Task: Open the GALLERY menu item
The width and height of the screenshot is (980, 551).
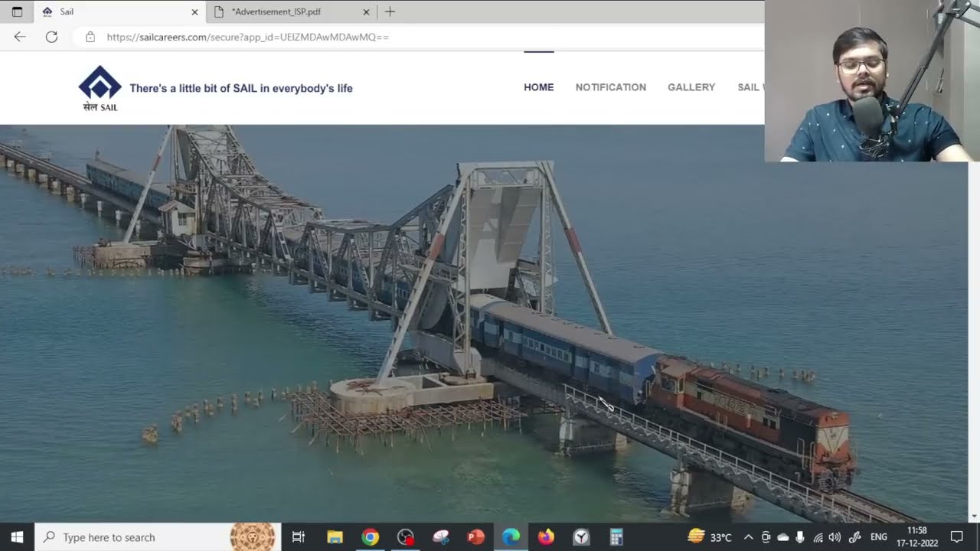Action: click(x=691, y=87)
